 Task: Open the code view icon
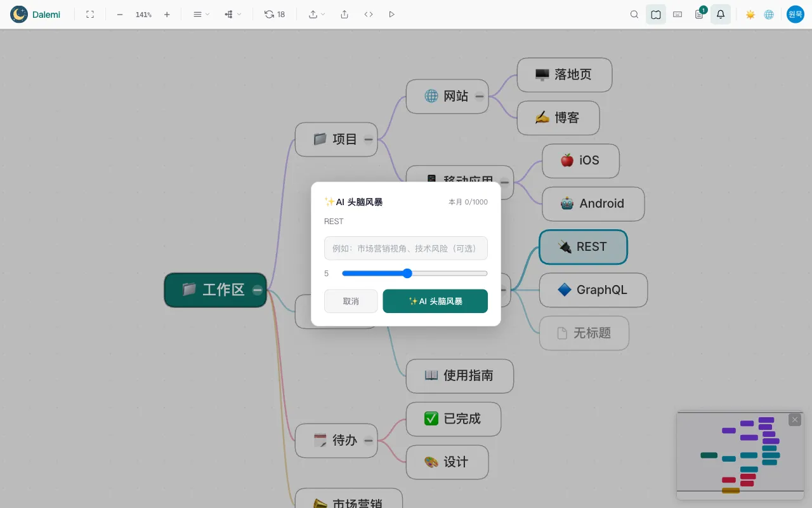(369, 14)
